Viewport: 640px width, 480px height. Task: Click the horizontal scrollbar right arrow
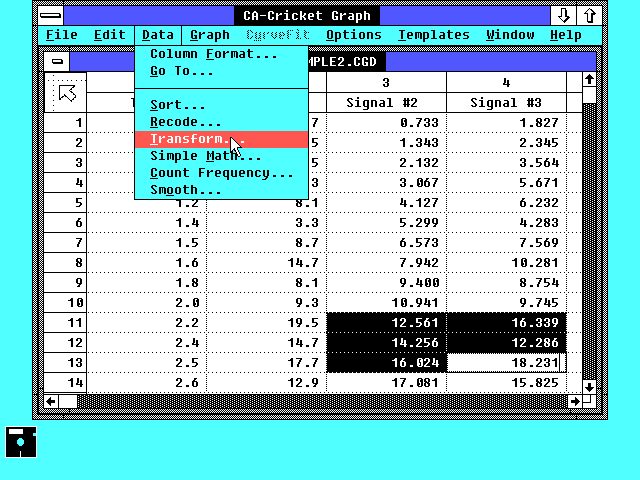[x=575, y=402]
